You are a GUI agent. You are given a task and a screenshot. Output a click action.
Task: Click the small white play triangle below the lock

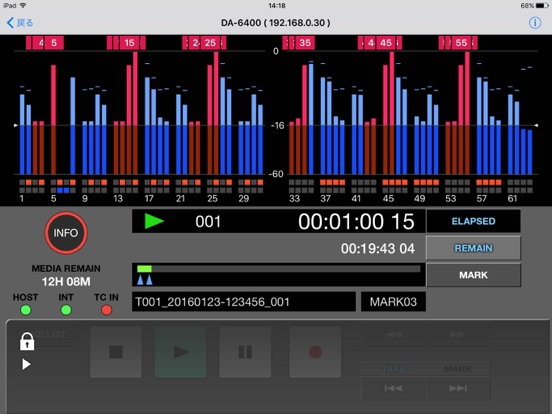(26, 364)
